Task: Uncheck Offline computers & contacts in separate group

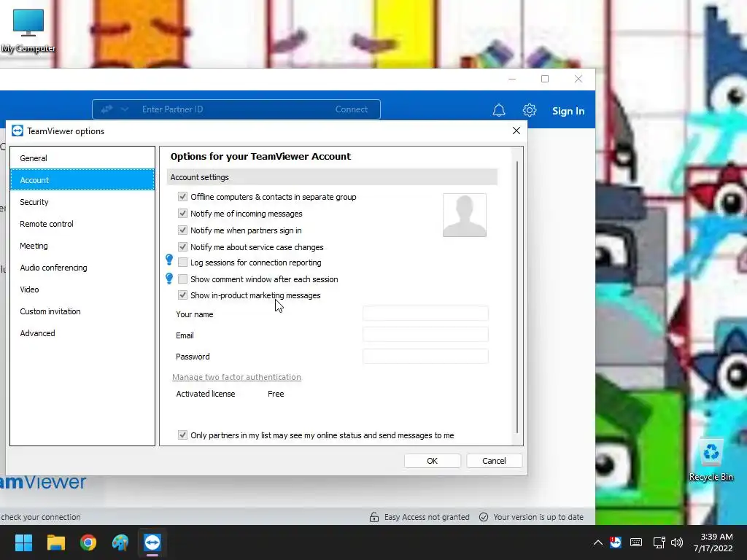Action: pyautogui.click(x=182, y=197)
